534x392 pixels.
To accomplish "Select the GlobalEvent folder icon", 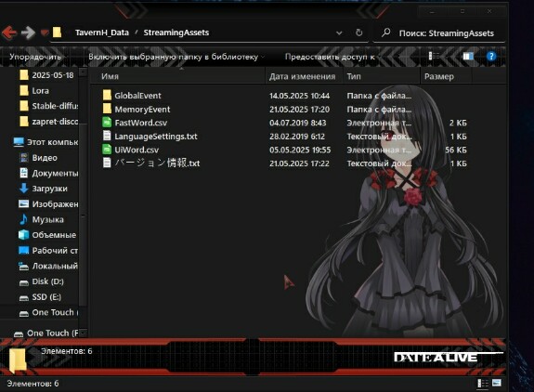I will (x=107, y=95).
